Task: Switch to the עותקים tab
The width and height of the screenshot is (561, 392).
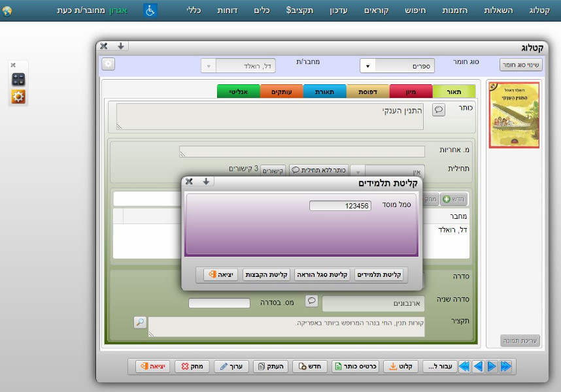Action: 281,92
